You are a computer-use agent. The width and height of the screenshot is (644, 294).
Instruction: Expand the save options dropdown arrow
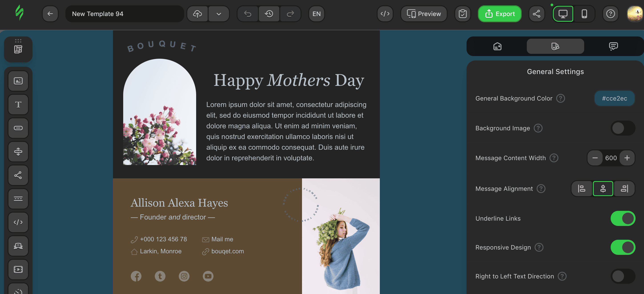(x=219, y=14)
